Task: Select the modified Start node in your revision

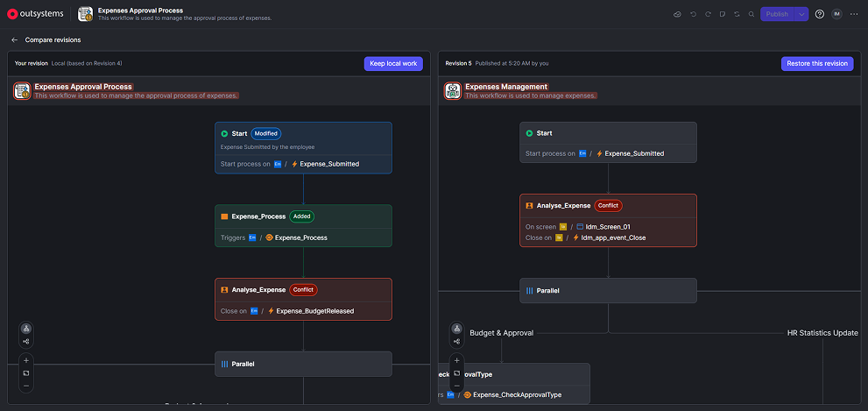Action: 303,148
